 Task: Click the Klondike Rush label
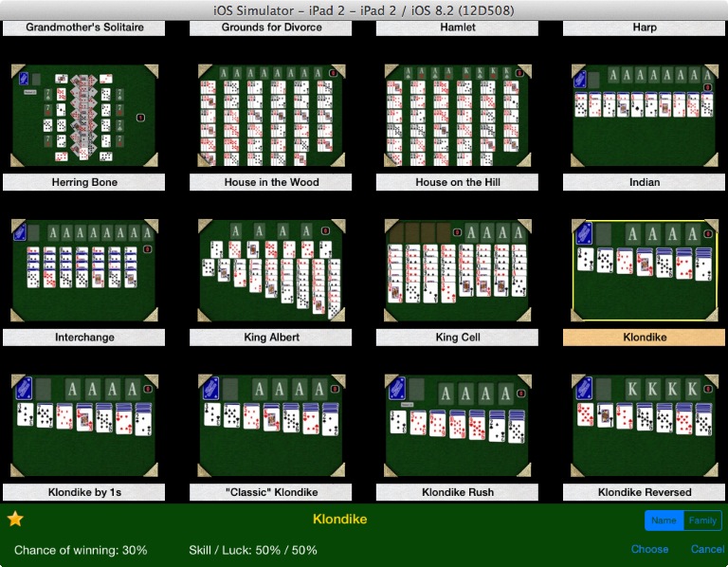coord(458,492)
